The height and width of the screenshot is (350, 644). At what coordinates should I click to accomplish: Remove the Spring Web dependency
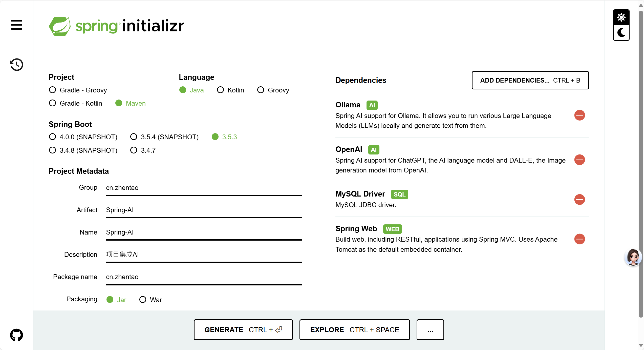coord(579,239)
